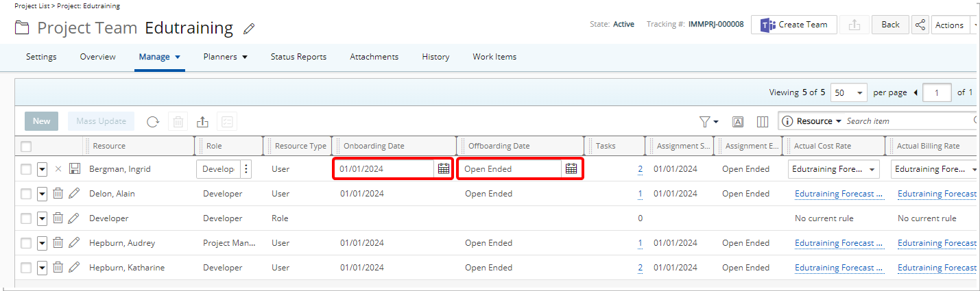Open the Onboarding Date calendar picker
This screenshot has width=980, height=291.
443,169
